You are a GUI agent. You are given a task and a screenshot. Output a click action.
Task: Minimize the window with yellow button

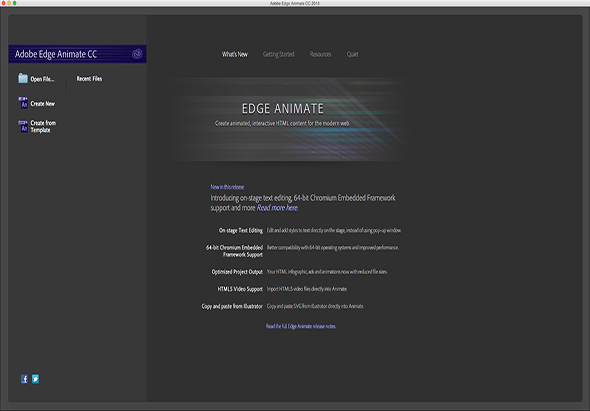(x=9, y=3)
